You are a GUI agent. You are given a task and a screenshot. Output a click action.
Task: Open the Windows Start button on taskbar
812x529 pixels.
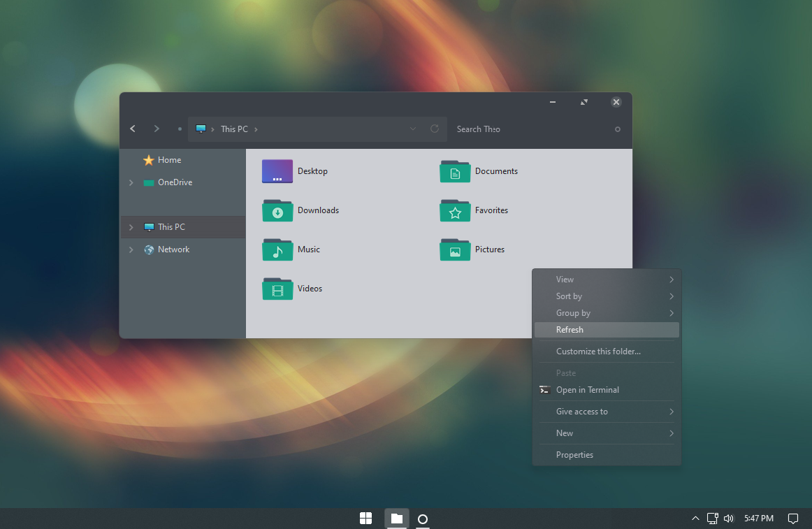pyautogui.click(x=365, y=518)
